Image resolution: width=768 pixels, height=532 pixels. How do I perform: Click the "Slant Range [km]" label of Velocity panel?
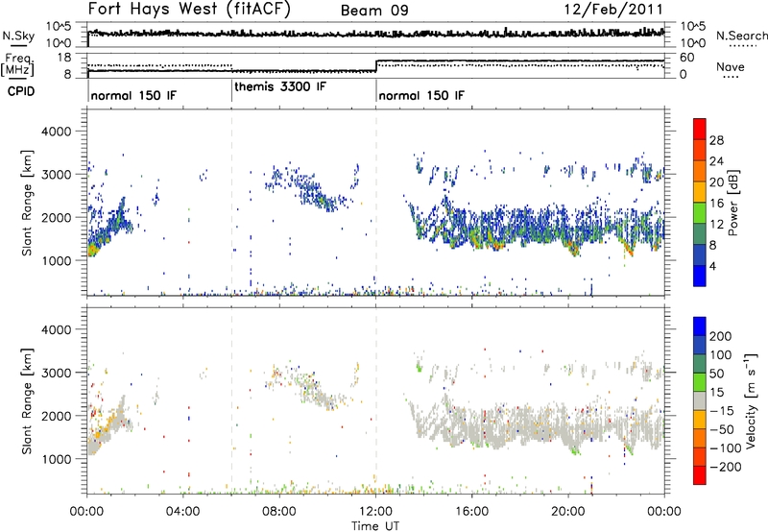[27, 401]
